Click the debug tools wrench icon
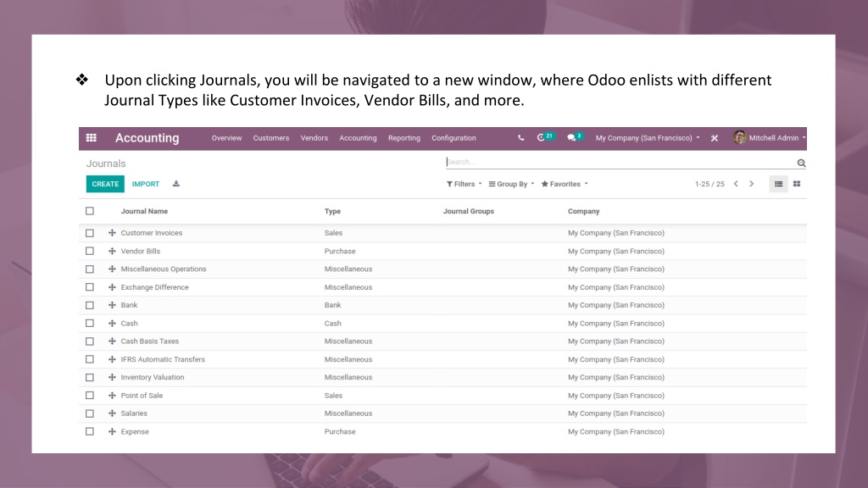The width and height of the screenshot is (868, 488). [x=715, y=138]
